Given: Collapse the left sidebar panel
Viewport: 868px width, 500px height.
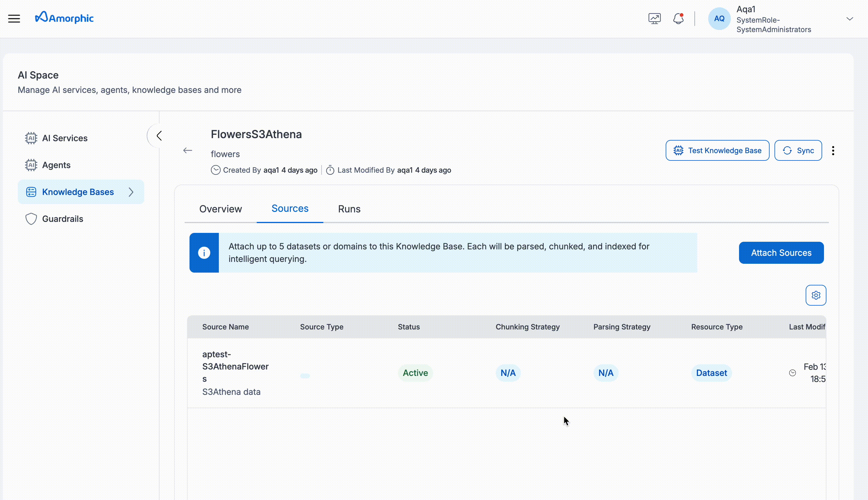Looking at the screenshot, I should (x=159, y=135).
